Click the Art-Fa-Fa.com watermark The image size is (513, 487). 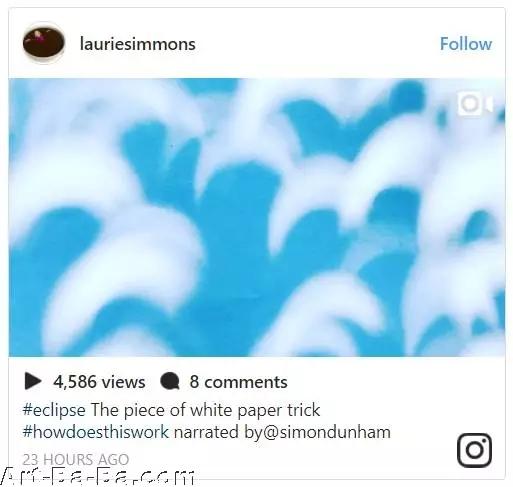coord(97,477)
